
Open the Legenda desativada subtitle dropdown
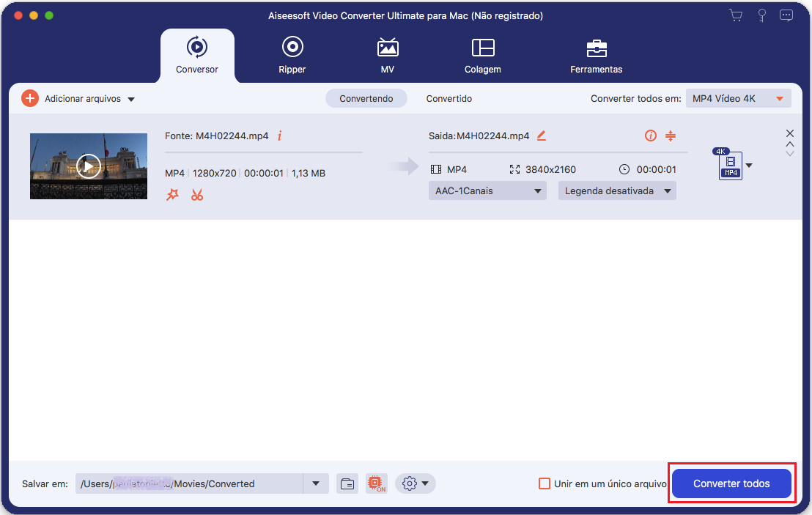point(616,191)
